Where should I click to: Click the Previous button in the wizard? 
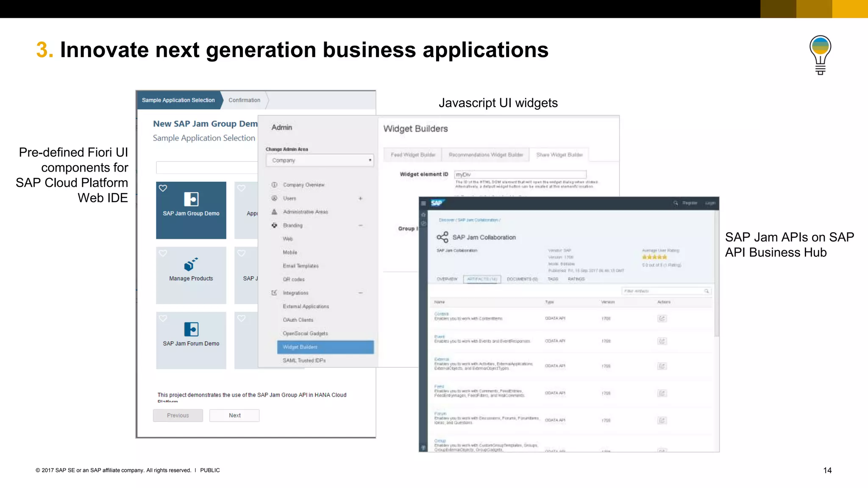point(178,416)
